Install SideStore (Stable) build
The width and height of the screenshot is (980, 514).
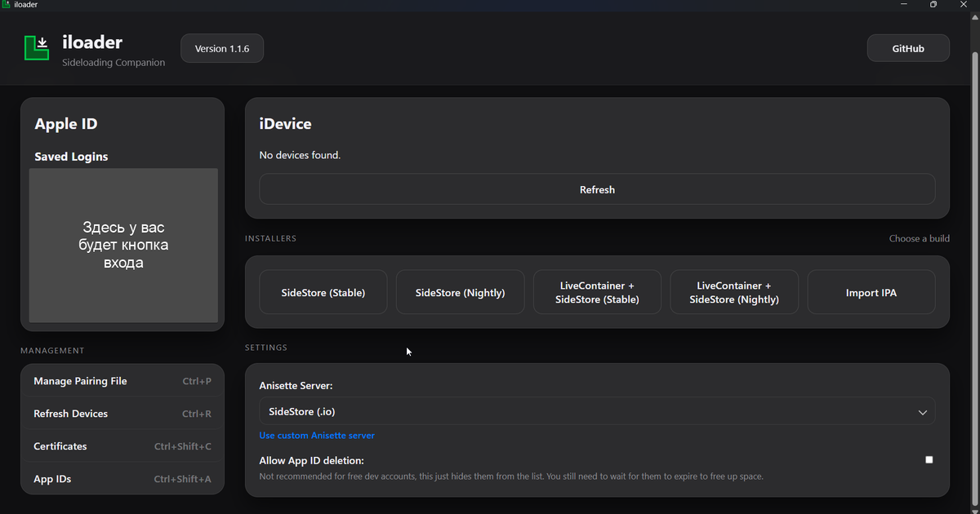(323, 292)
